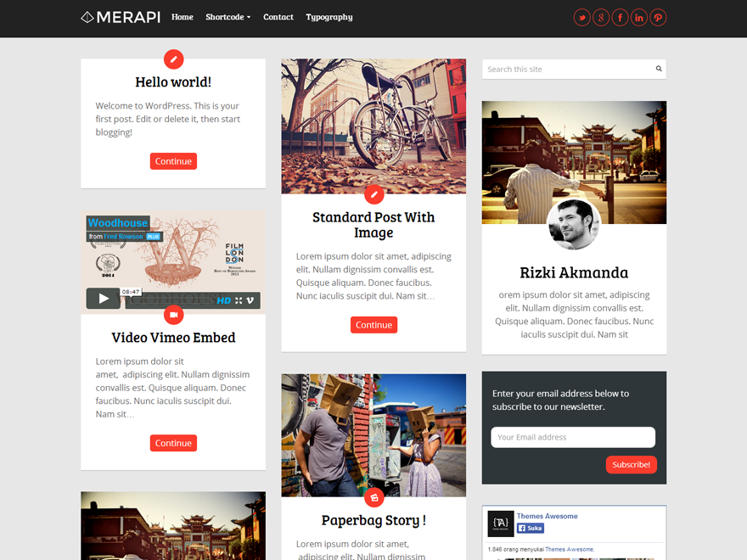Open the Pinterest social icon

[x=658, y=17]
